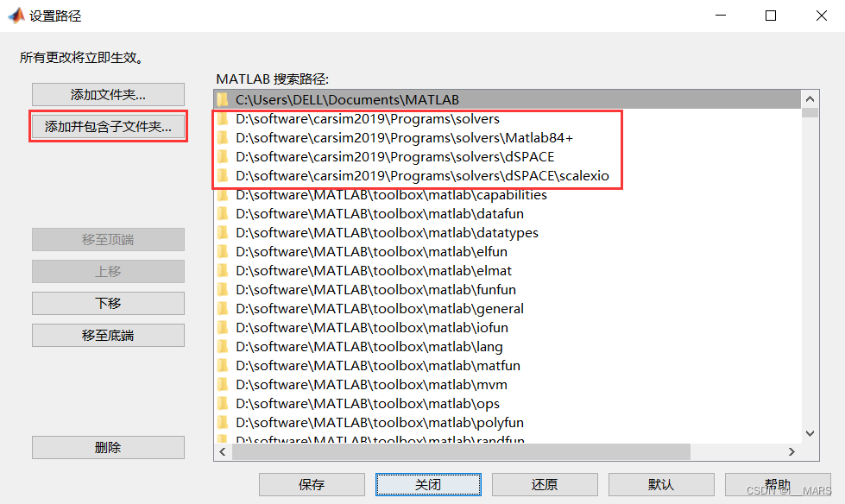845x504 pixels.
Task: Close the dialog with 关闭 button
Action: pyautogui.click(x=428, y=485)
